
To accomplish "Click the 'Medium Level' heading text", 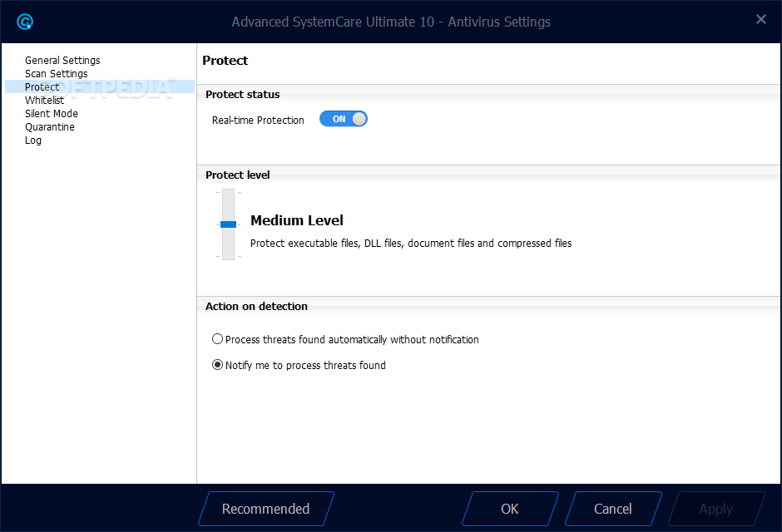I will coord(297,220).
